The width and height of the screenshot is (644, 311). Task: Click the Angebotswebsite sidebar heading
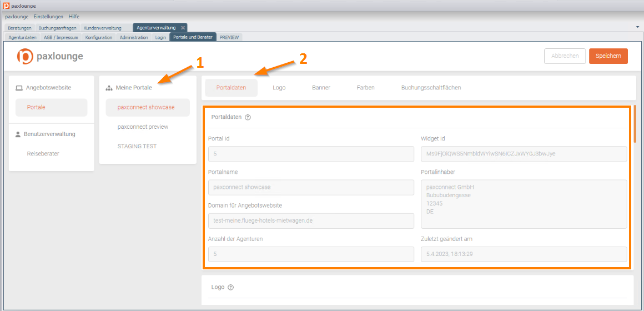[48, 88]
